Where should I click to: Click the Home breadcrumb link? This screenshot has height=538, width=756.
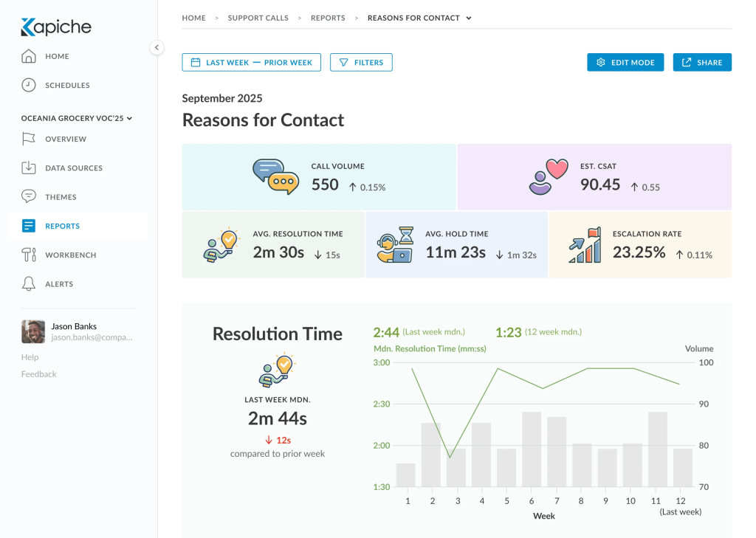pos(194,18)
